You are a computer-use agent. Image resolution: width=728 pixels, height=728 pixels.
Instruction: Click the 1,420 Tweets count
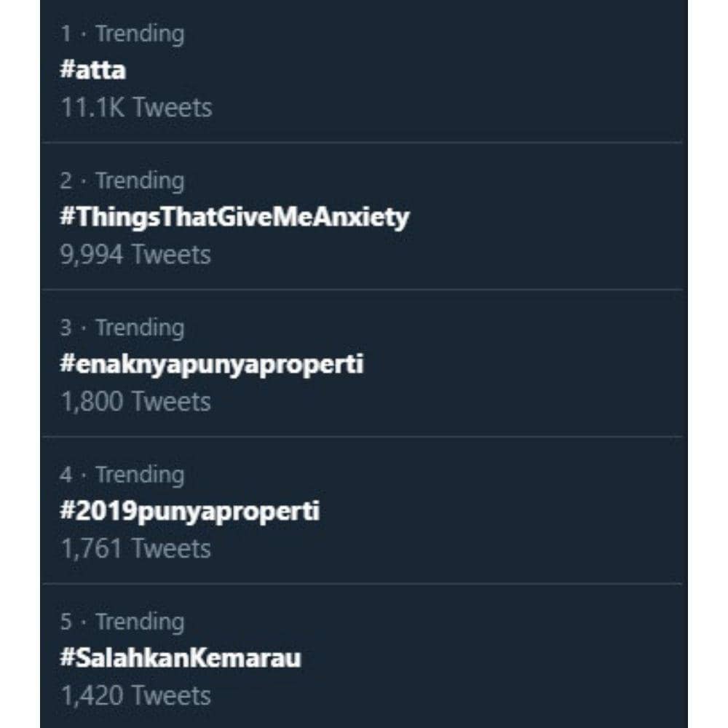pos(135,695)
